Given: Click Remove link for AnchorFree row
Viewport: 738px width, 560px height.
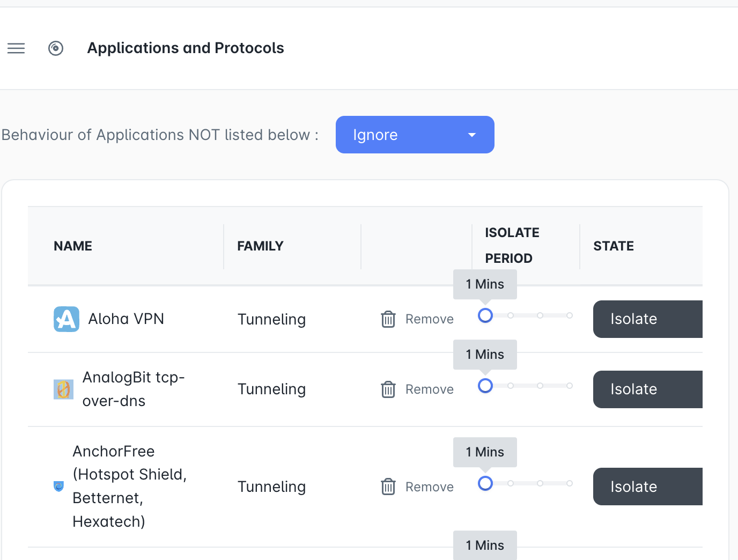Looking at the screenshot, I should (x=430, y=487).
